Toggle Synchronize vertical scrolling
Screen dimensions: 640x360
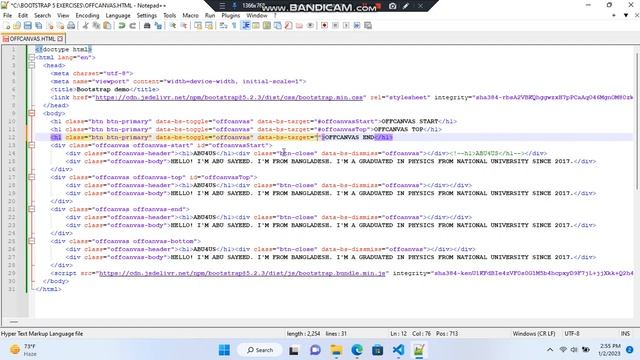click(x=198, y=25)
